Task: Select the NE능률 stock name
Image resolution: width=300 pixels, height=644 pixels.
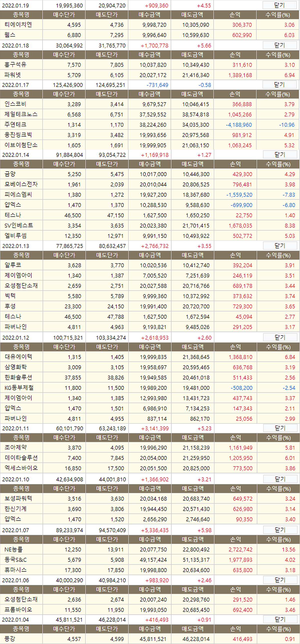Action: coord(14,549)
